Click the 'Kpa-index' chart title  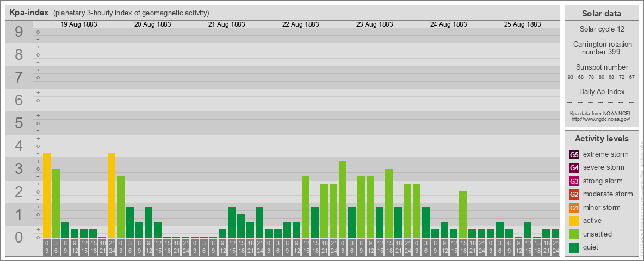(29, 13)
